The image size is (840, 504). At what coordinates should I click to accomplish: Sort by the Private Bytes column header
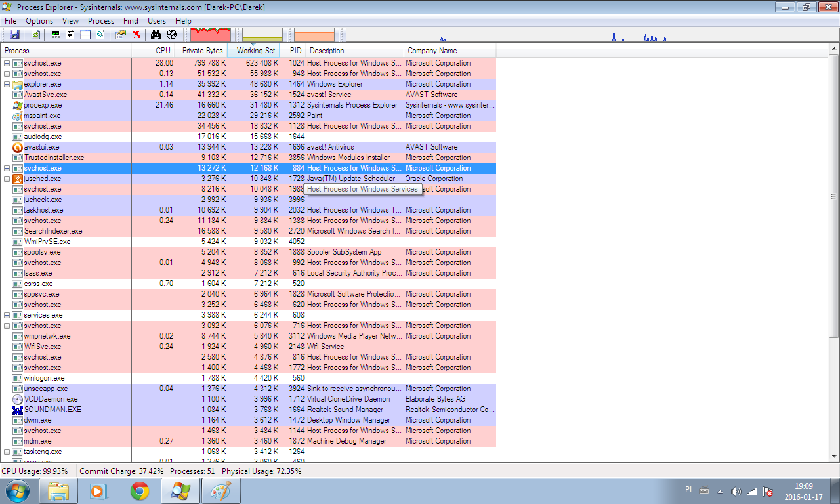pos(201,51)
